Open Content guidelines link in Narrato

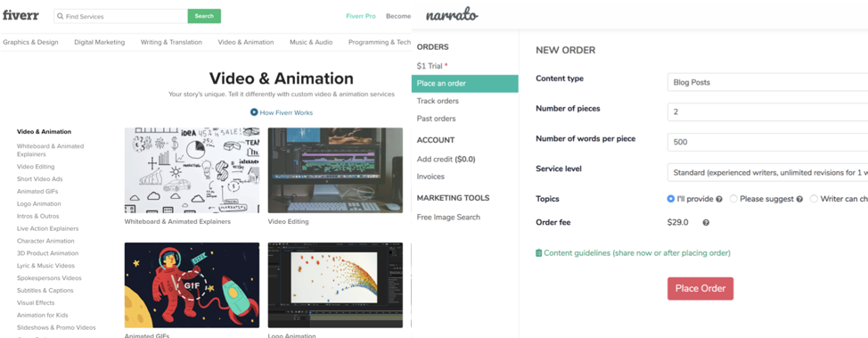click(x=637, y=252)
